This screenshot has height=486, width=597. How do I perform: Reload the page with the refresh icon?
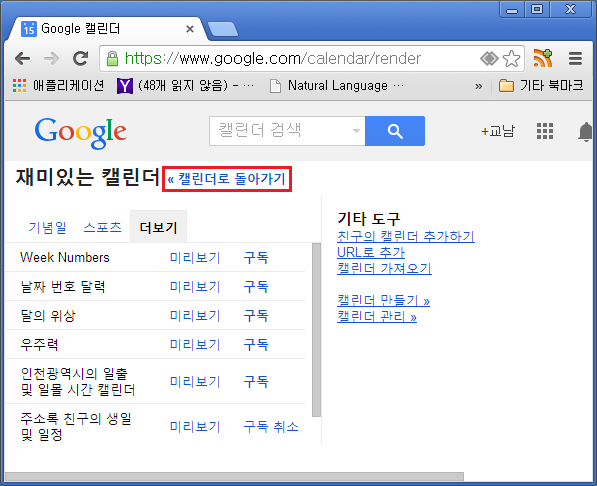click(x=80, y=58)
